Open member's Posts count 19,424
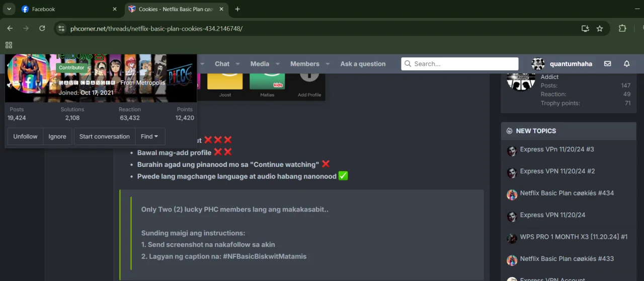Screen dimensions: 644x281 coord(17,118)
